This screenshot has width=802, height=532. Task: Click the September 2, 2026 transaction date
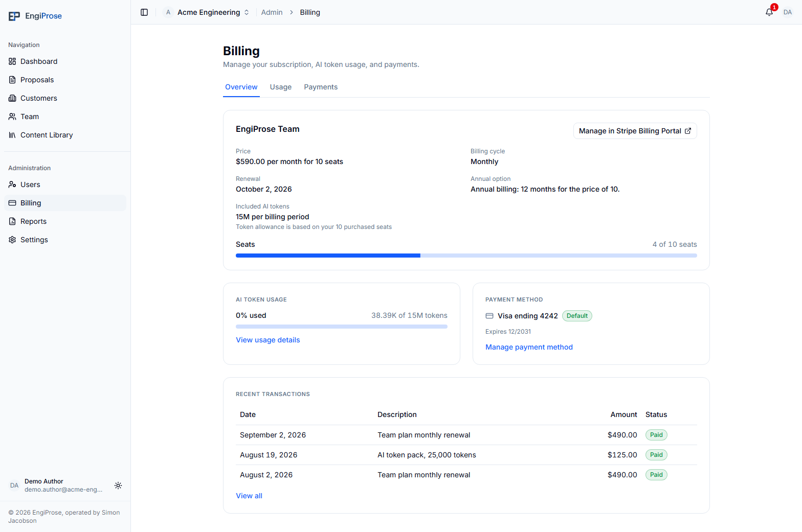coord(273,435)
